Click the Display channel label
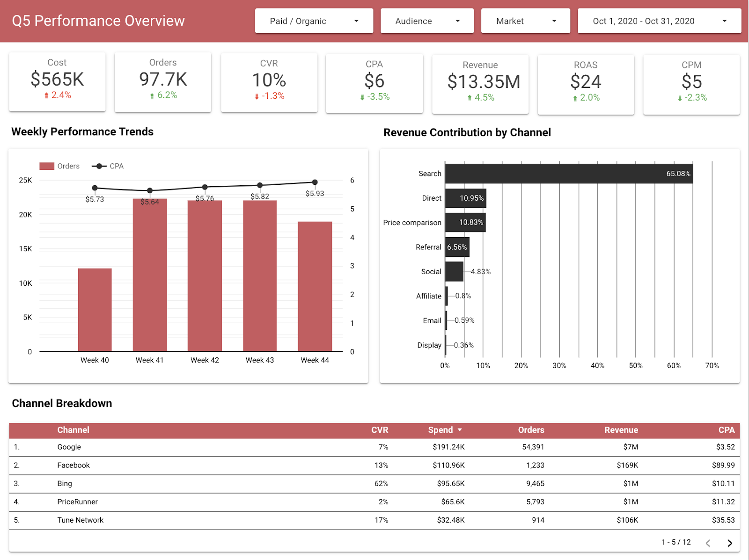The image size is (749, 560). pyautogui.click(x=429, y=345)
